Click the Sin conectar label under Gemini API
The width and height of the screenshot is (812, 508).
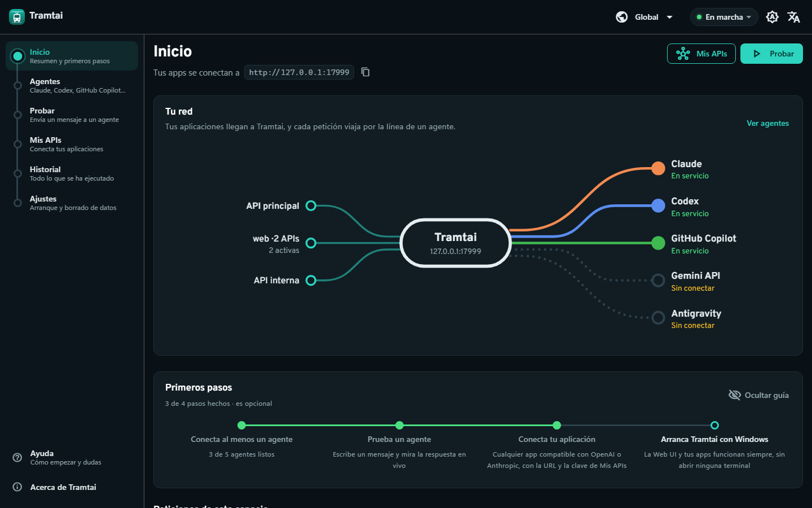(x=692, y=288)
